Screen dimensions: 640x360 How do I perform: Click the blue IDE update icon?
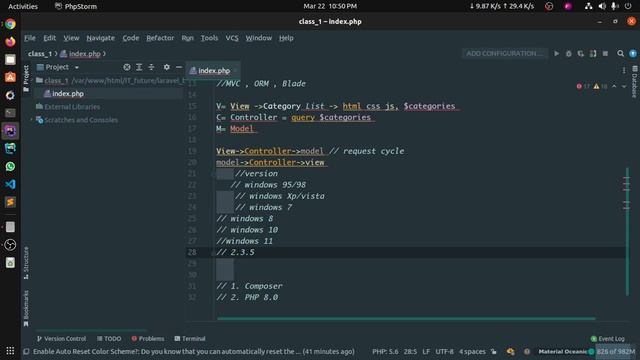click(x=633, y=53)
